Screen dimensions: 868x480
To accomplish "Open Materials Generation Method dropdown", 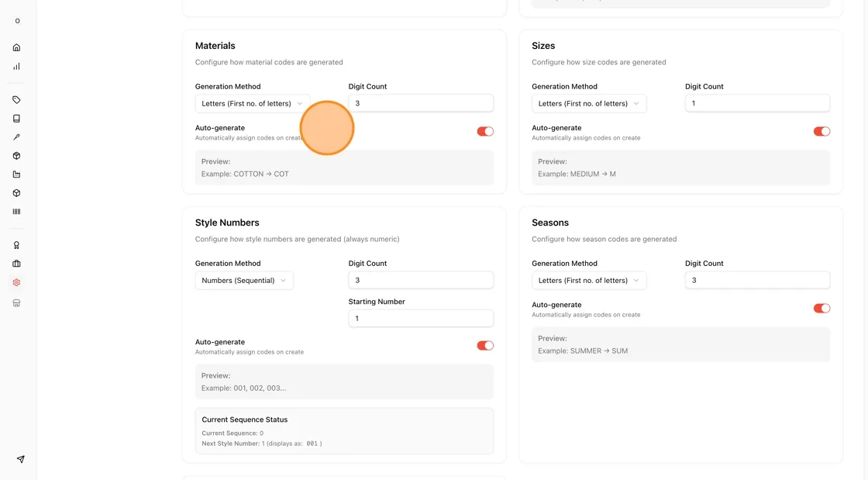I will click(252, 104).
